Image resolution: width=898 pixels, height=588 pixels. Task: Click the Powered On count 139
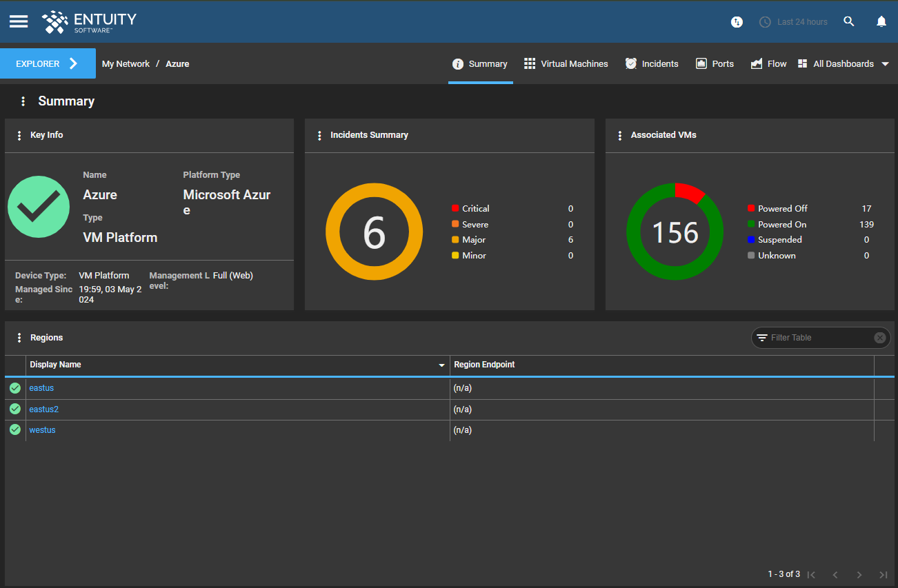[x=866, y=224]
